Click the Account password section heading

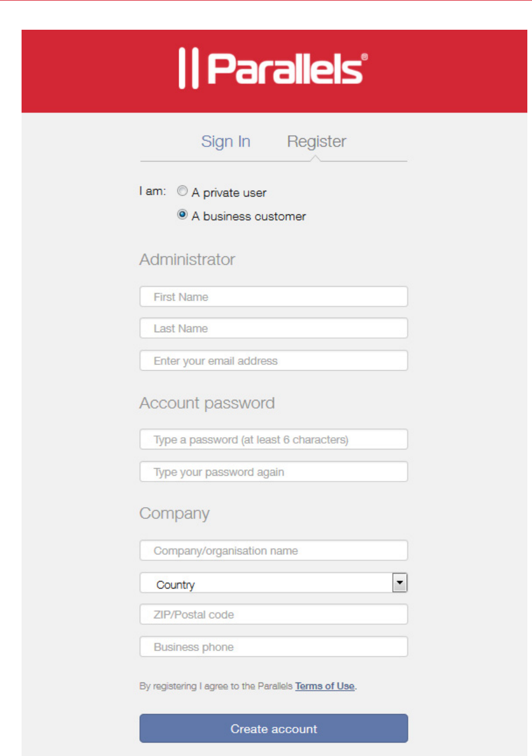(207, 403)
